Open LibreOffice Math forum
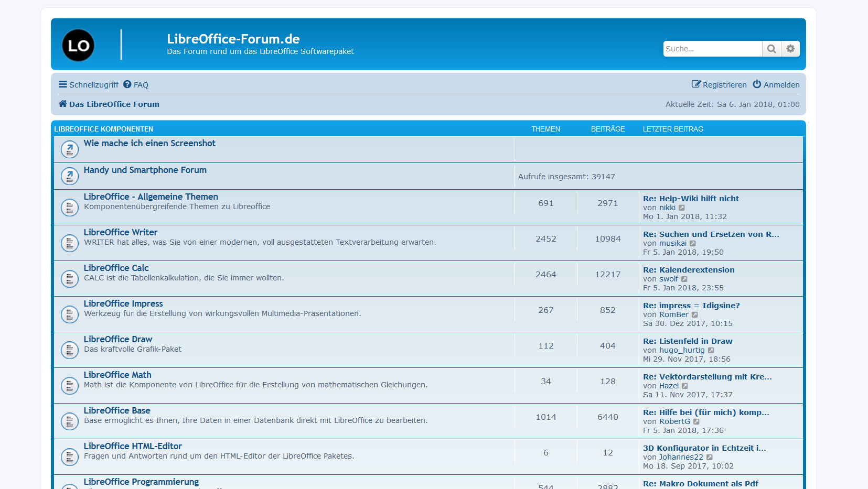868x489 pixels. pos(117,375)
